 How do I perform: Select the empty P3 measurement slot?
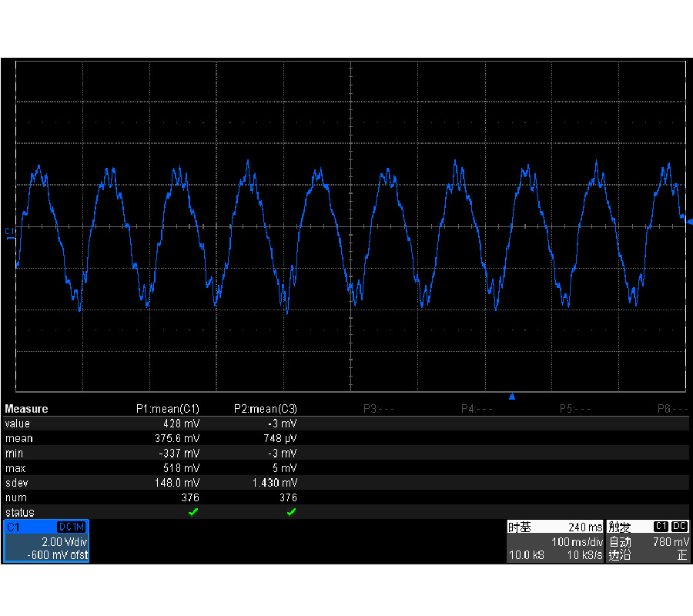(x=378, y=409)
